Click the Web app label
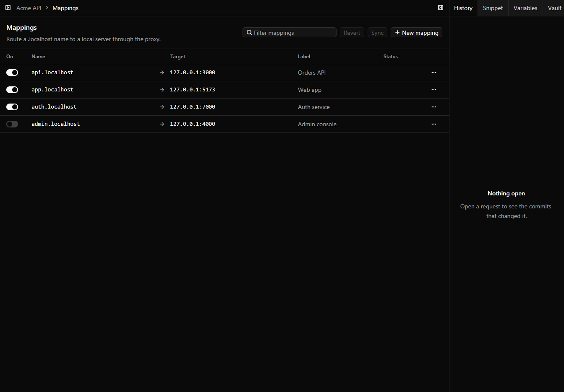Screen dimensions: 564x392 [310, 90]
